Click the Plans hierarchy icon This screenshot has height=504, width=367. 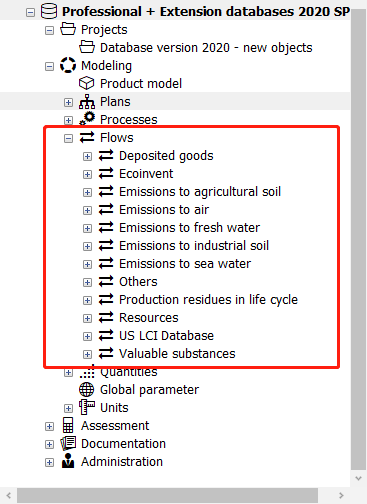point(87,101)
